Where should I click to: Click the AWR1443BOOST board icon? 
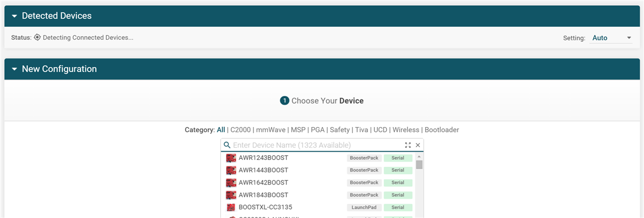pyautogui.click(x=231, y=170)
